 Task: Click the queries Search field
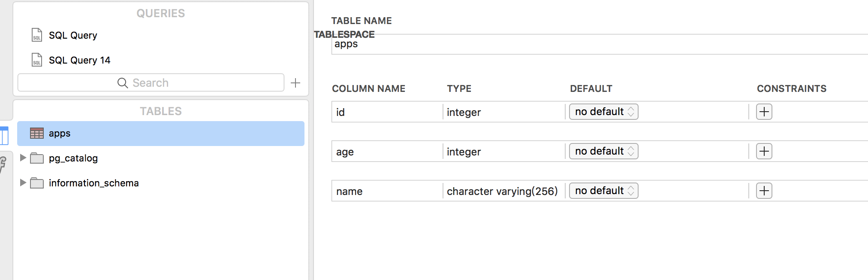(x=151, y=82)
